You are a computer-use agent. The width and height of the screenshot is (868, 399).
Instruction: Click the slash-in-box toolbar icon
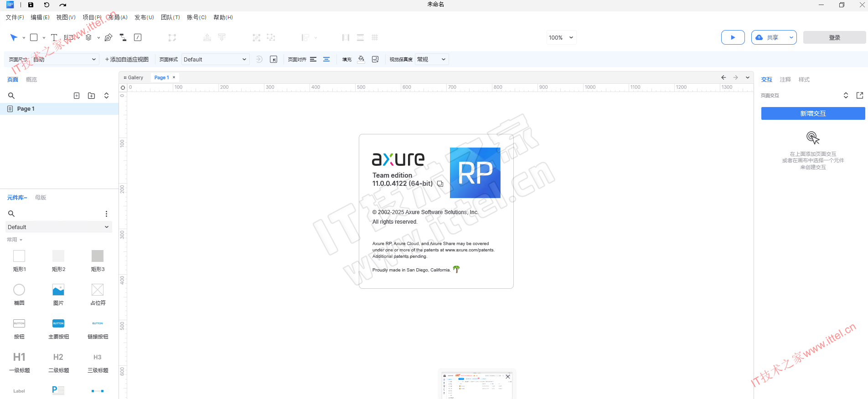coord(138,37)
